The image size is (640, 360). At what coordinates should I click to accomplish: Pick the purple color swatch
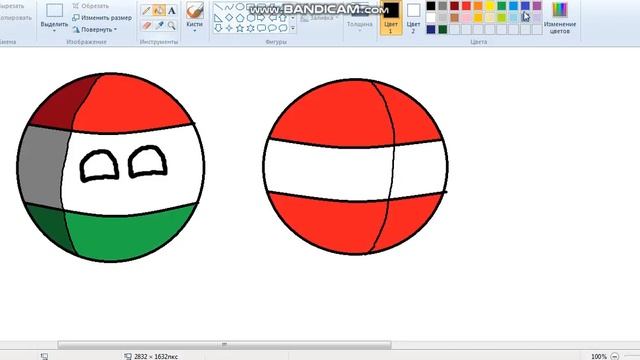pyautogui.click(x=537, y=6)
